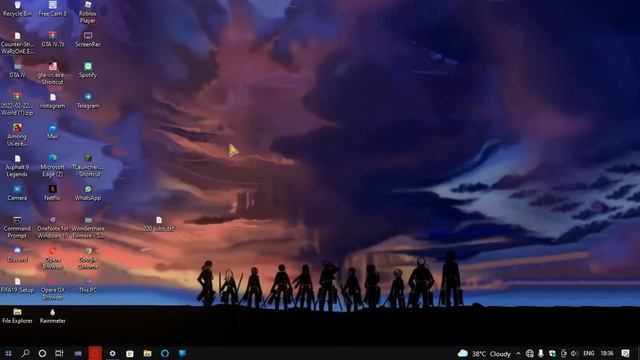
Task: Select the Mail desktop icon
Action: pyautogui.click(x=53, y=131)
